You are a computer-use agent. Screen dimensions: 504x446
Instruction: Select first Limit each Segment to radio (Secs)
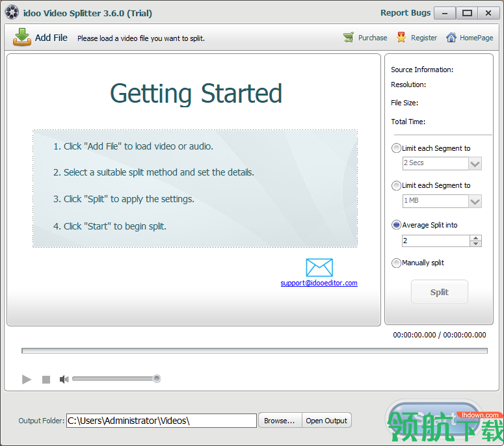point(396,148)
